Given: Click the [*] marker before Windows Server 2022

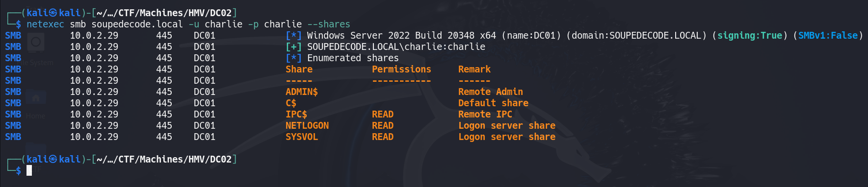Looking at the screenshot, I should [x=293, y=35].
